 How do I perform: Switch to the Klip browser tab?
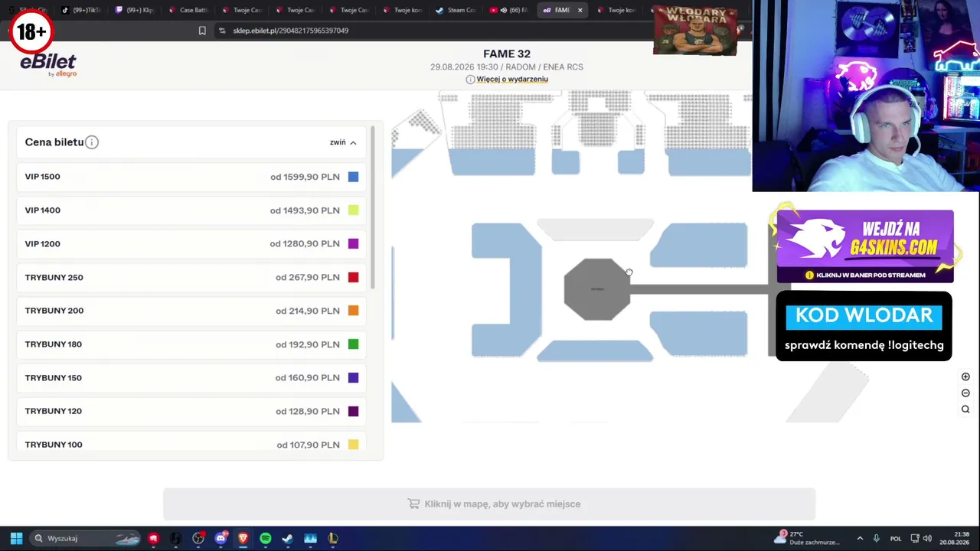(135, 10)
